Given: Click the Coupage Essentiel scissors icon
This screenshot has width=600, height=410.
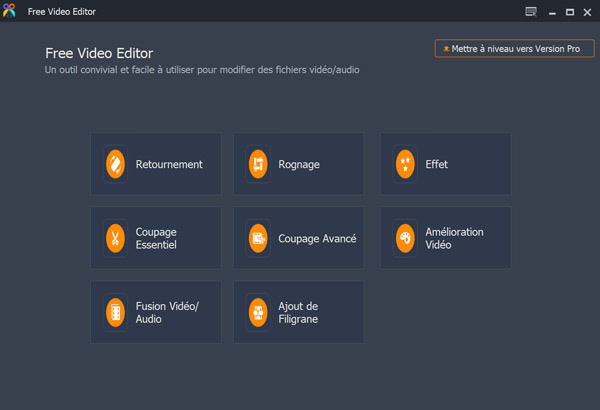Looking at the screenshot, I should [115, 238].
